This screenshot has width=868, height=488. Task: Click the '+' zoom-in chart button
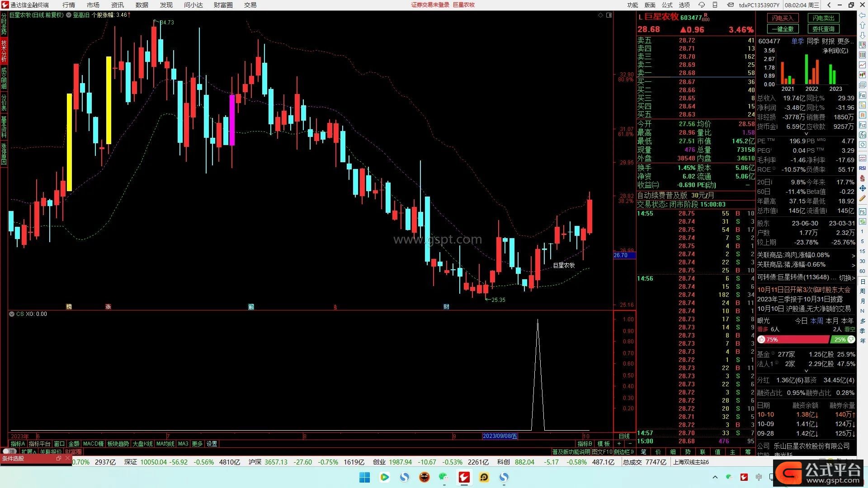click(619, 444)
